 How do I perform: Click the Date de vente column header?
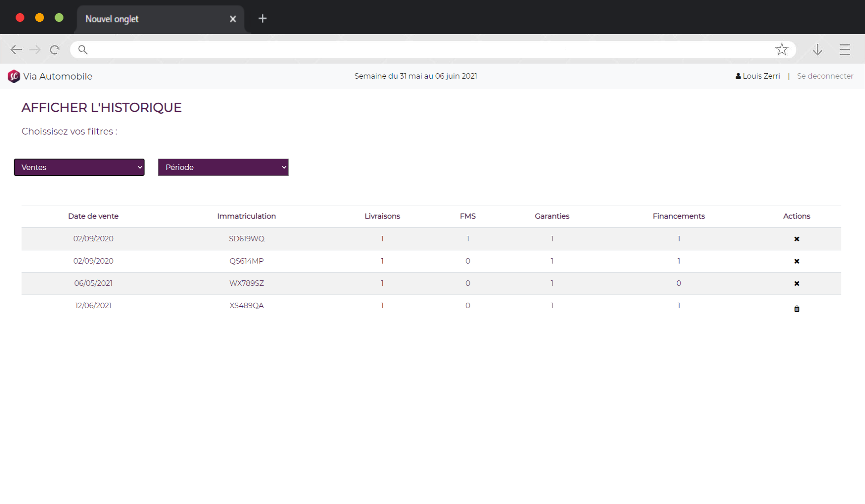(93, 216)
